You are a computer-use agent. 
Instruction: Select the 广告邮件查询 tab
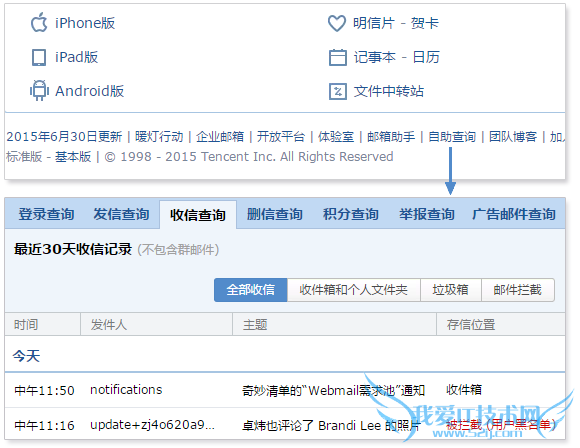click(514, 214)
